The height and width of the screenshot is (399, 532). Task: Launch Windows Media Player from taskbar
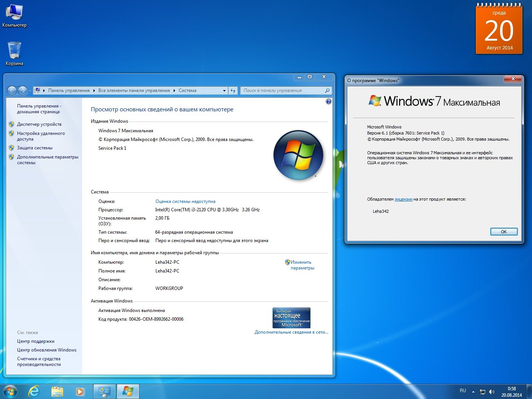[x=80, y=391]
